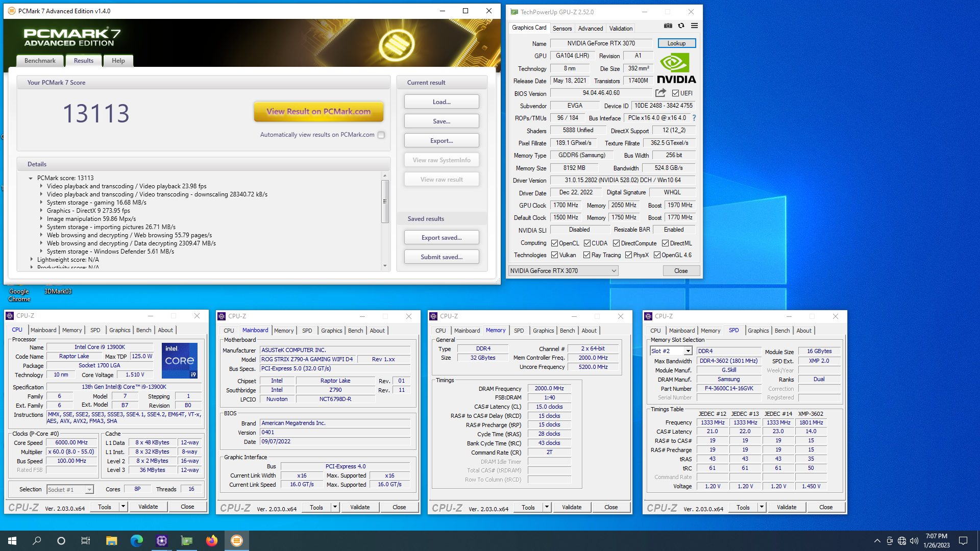Click the Details scrollbar down arrow
The image size is (980, 551).
[x=385, y=266]
